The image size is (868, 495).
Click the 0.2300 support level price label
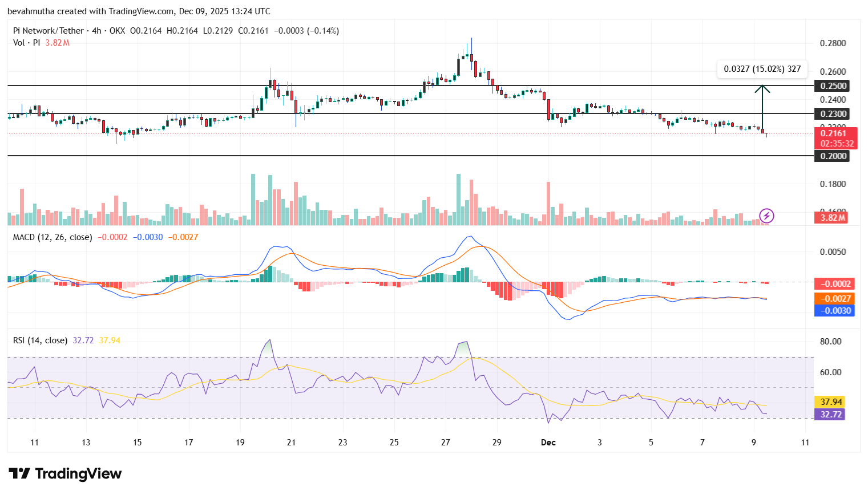832,113
